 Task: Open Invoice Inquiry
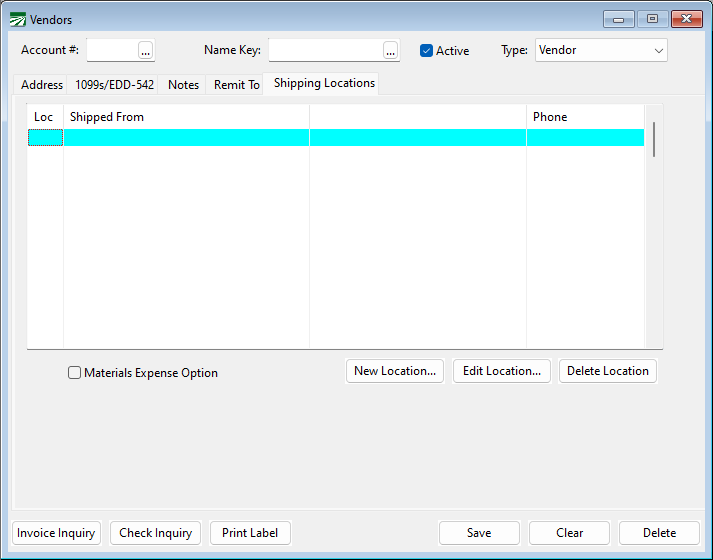(56, 533)
